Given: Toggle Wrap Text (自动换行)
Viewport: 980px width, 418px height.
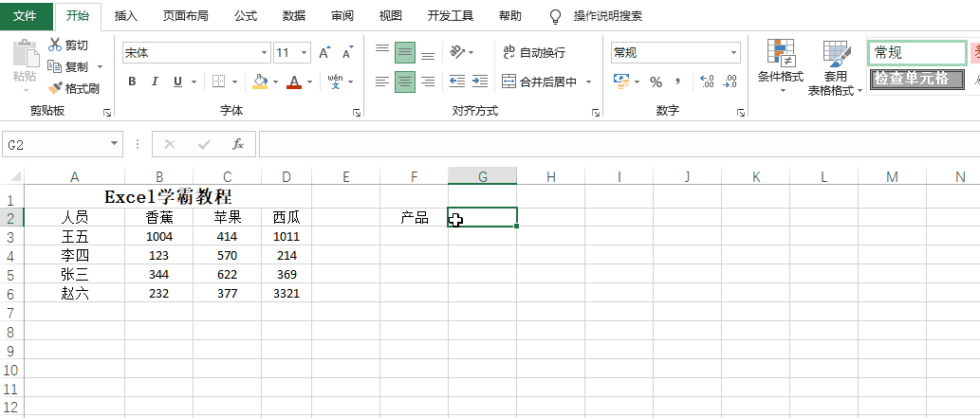Looking at the screenshot, I should coord(534,52).
